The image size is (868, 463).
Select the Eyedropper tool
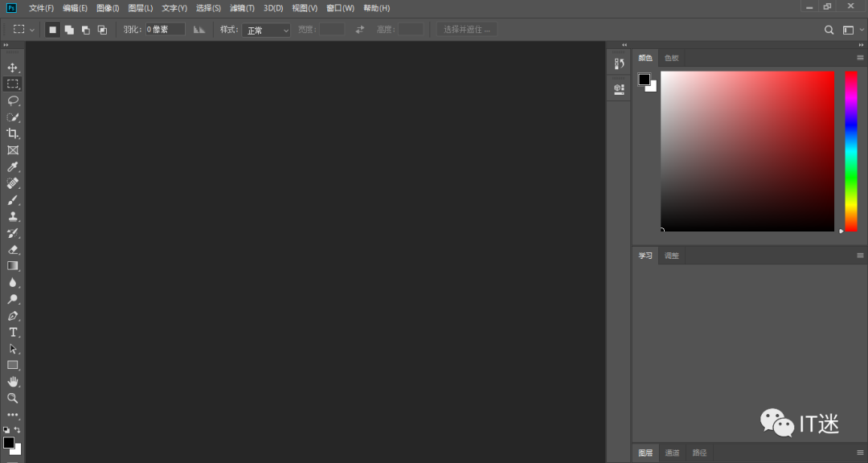(x=12, y=166)
